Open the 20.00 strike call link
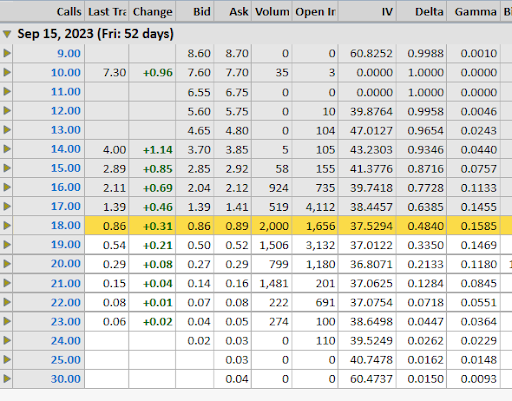 click(x=66, y=264)
